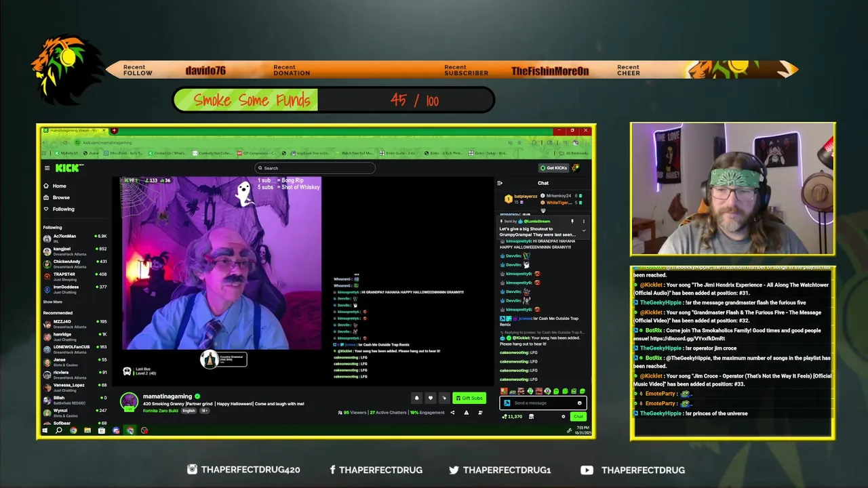868x488 pixels.
Task: Toggle channel notification bell
Action: point(416,398)
